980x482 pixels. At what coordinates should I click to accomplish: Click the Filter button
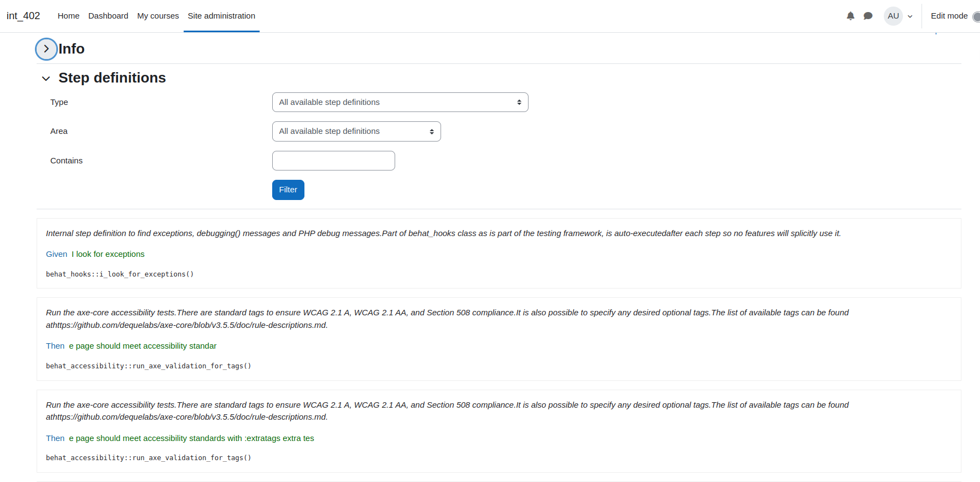point(288,190)
